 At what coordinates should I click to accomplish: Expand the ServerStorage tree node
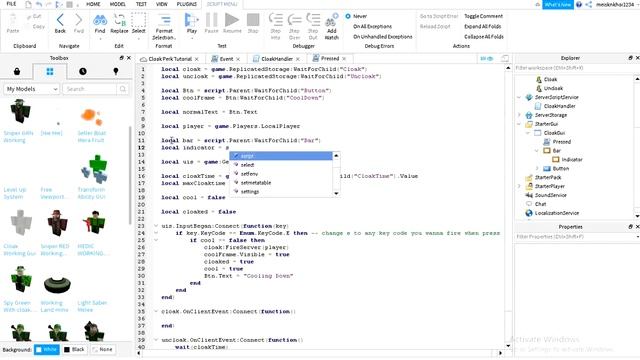519,115
